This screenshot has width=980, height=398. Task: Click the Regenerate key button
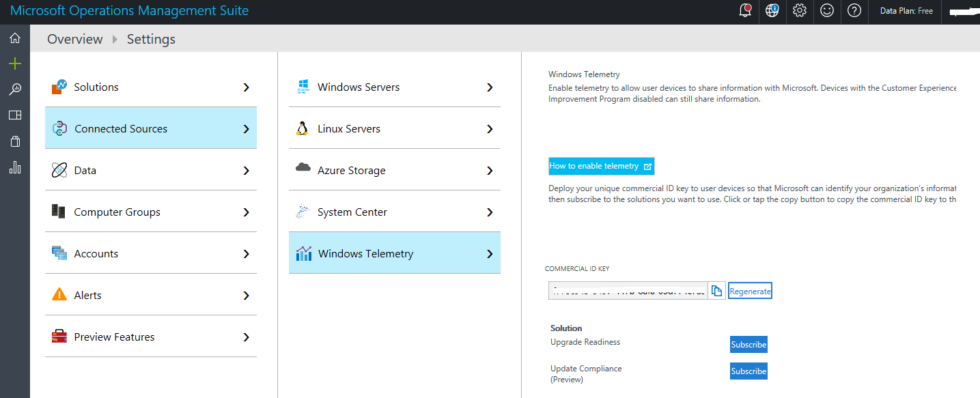[750, 290]
